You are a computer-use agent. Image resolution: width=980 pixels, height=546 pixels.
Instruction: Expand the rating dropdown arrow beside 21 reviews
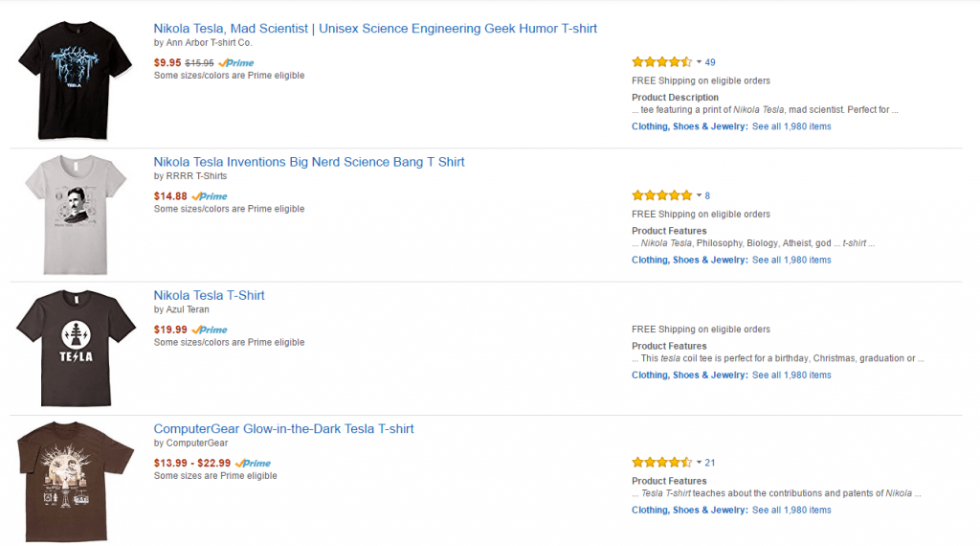coord(699,463)
